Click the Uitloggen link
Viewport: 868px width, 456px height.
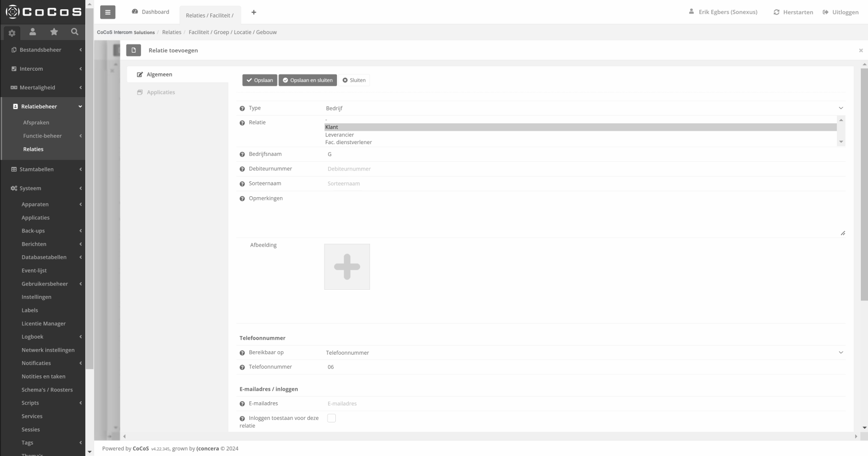coord(841,12)
